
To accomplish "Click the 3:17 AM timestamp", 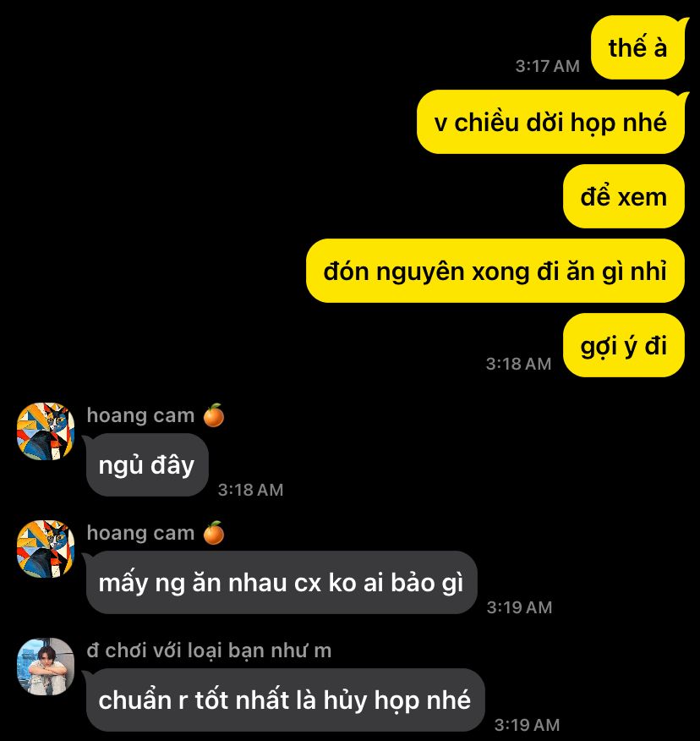I will pos(548,66).
